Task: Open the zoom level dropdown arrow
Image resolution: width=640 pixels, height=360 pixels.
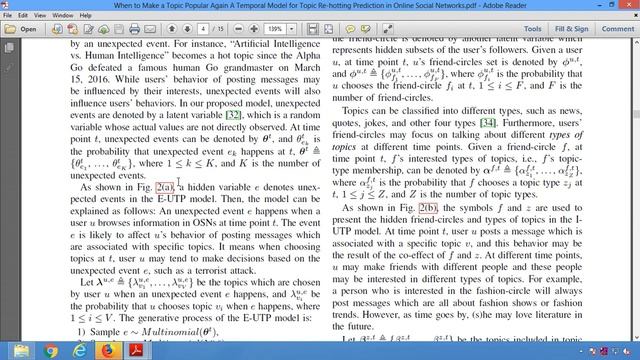Action: point(291,29)
